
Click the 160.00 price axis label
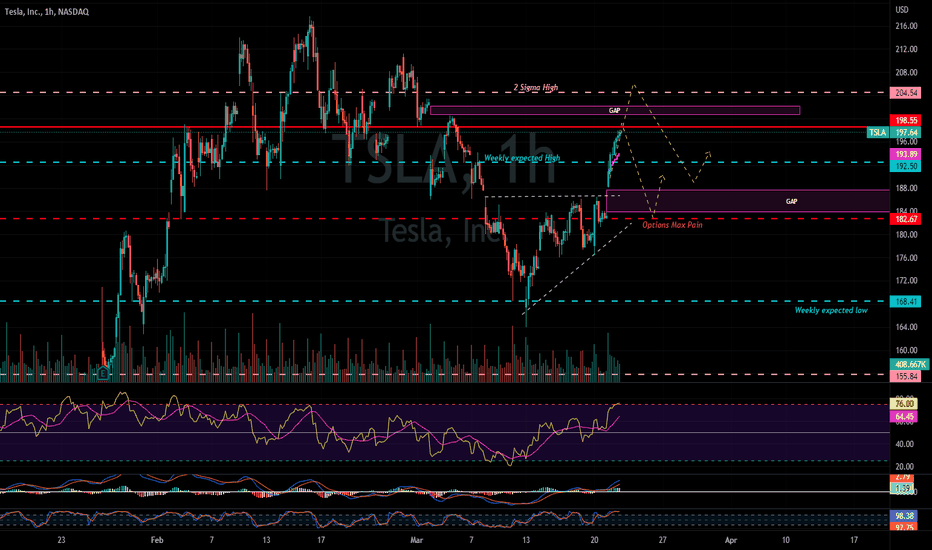click(x=906, y=350)
